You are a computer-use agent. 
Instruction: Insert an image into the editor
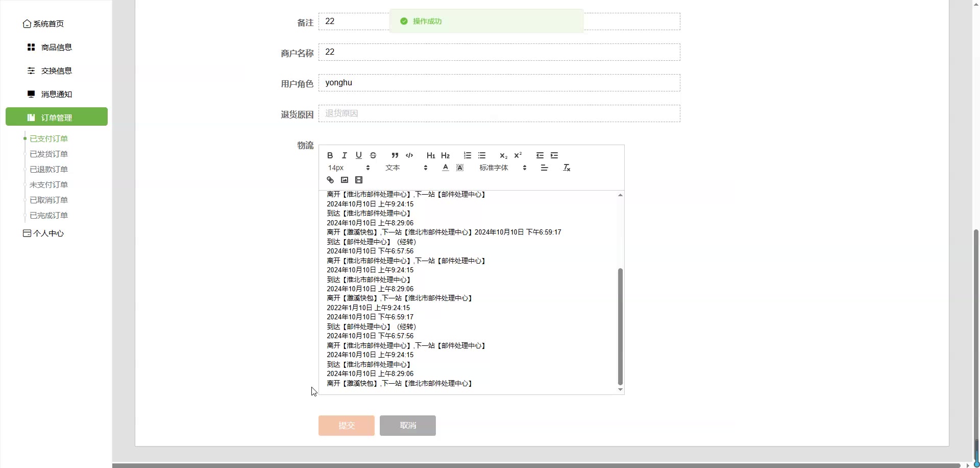pos(345,180)
